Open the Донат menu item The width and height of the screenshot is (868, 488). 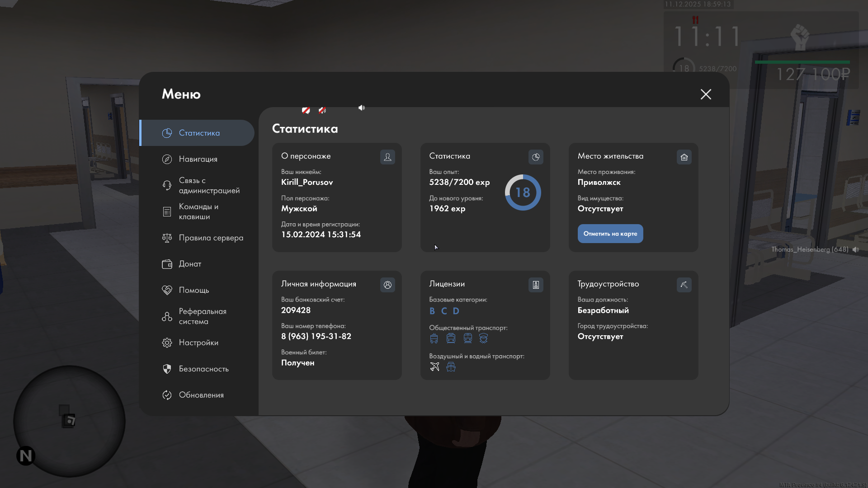tap(190, 264)
